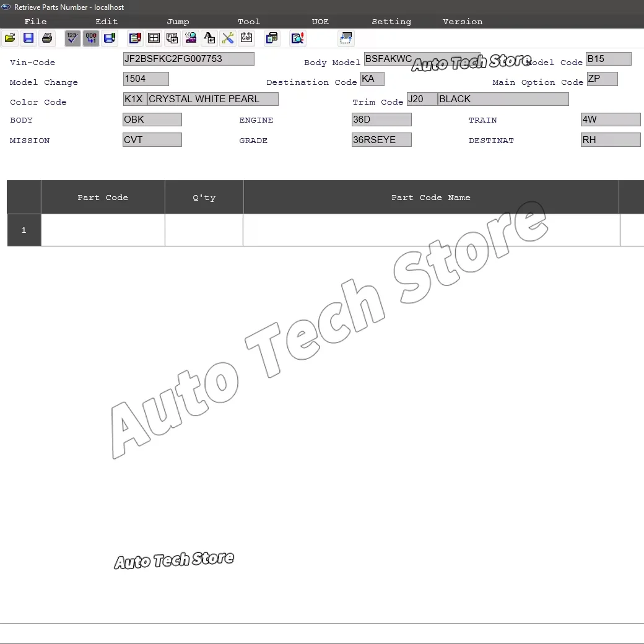
Task: Click the table grid toolbar icon
Action: click(154, 38)
